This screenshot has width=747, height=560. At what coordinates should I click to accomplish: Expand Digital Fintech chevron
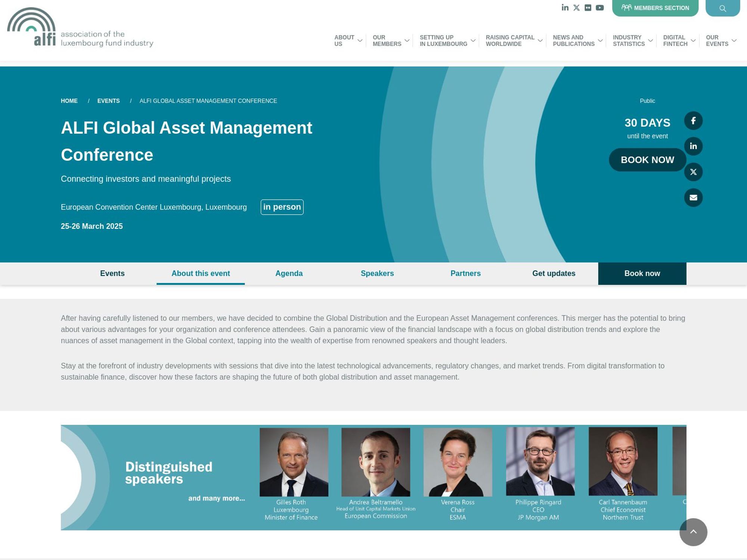click(693, 41)
